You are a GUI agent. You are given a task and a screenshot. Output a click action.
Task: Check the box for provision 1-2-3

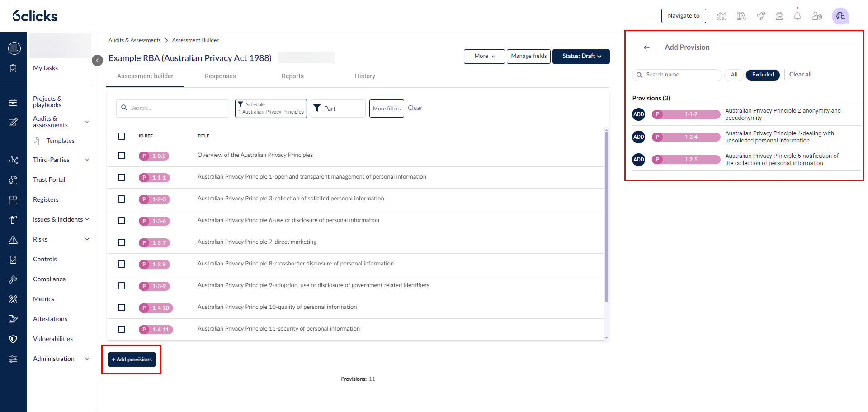pyautogui.click(x=122, y=199)
